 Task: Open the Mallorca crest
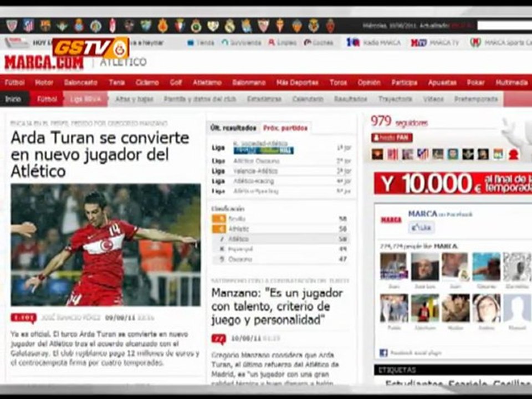click(162, 25)
